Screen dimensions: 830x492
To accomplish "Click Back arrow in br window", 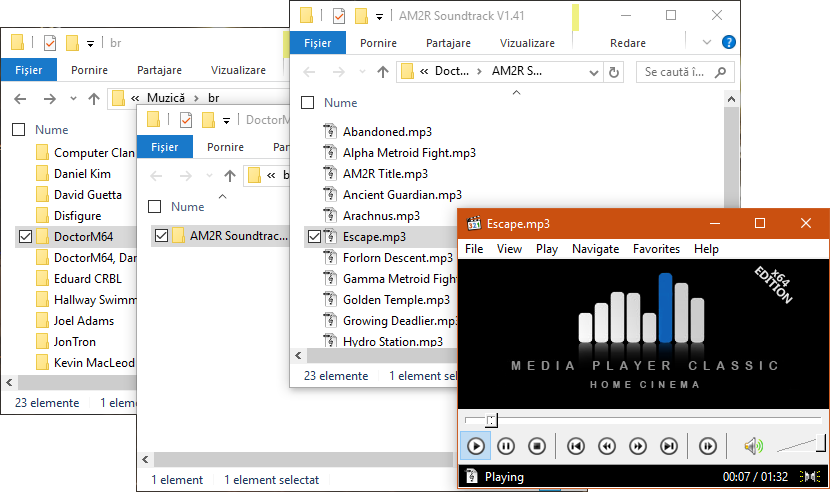I will coord(20,99).
